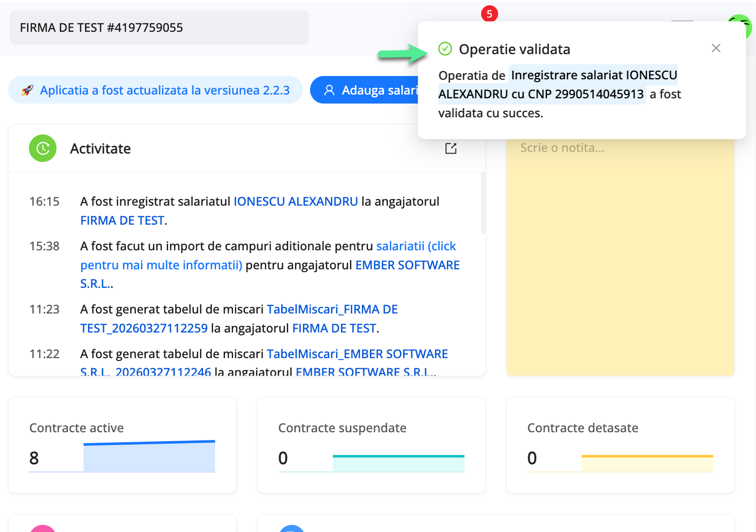Screen dimensions: 756x532
Task: Click the 11:22 activity timestamp
Action: point(45,354)
